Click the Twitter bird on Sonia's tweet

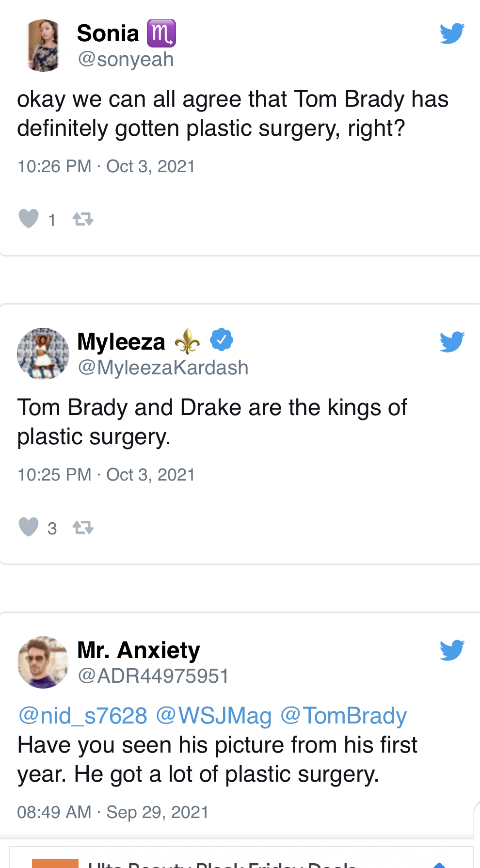coord(452,33)
